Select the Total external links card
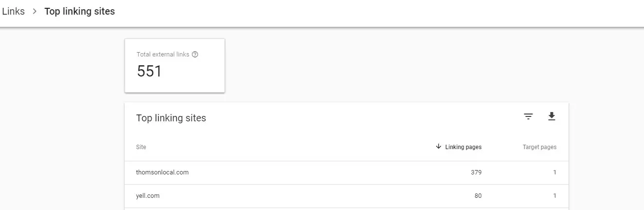The height and width of the screenshot is (210, 644). [175, 65]
